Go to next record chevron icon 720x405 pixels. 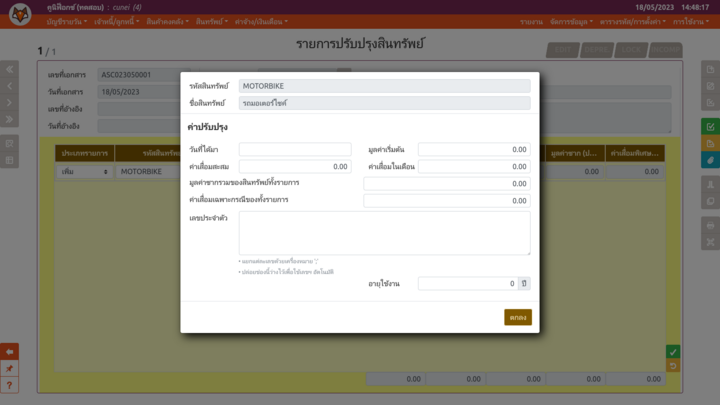coord(9,103)
